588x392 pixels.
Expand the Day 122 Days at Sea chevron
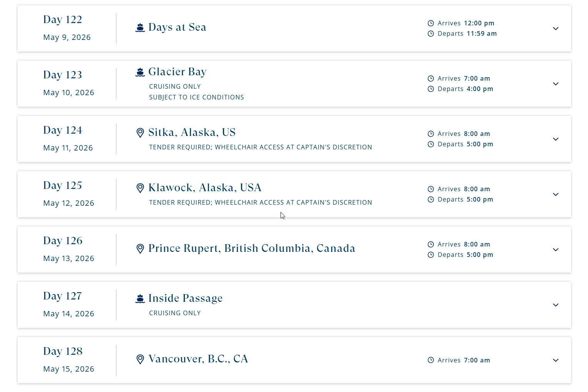pos(556,28)
